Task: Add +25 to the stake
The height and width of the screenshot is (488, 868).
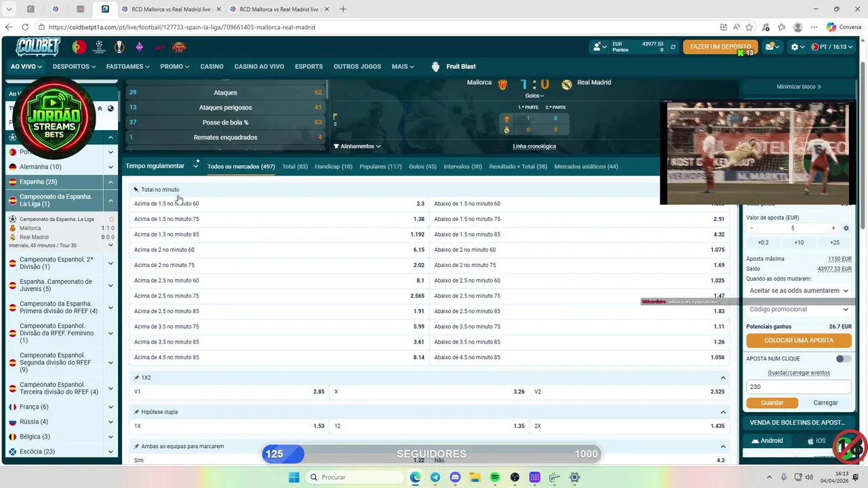Action: [834, 243]
